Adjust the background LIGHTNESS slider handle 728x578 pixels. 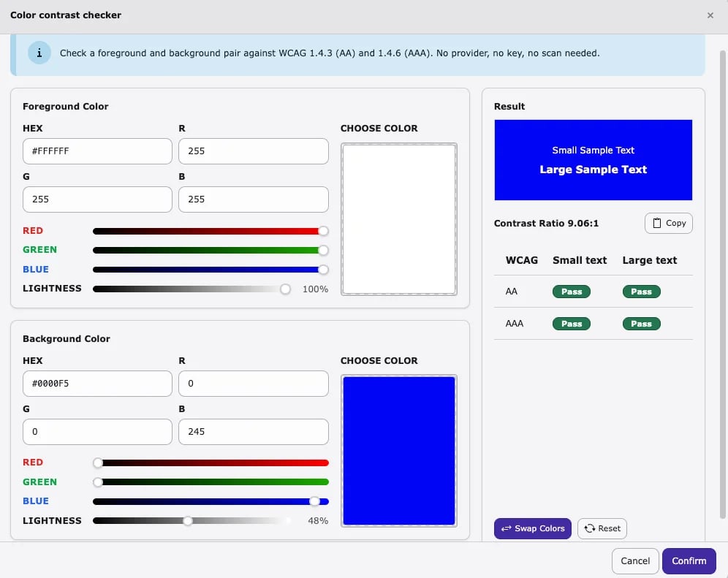(x=188, y=521)
